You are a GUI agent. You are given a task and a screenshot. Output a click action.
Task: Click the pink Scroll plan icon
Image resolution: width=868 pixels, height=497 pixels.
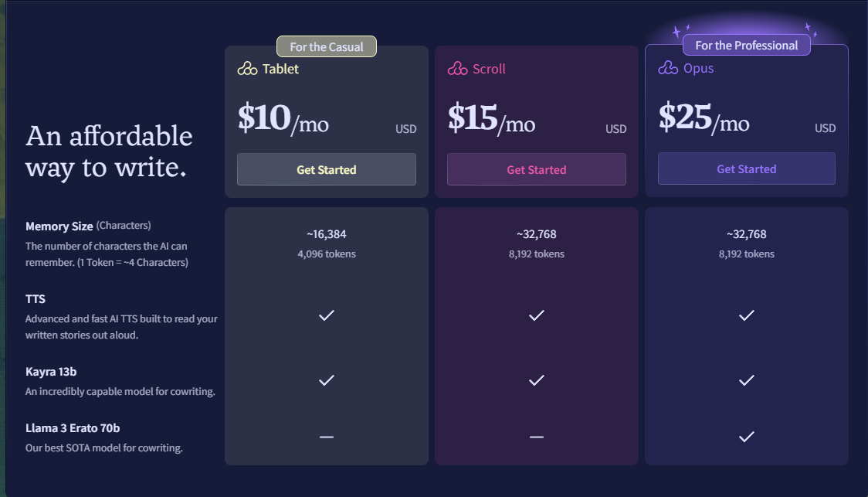pyautogui.click(x=458, y=69)
